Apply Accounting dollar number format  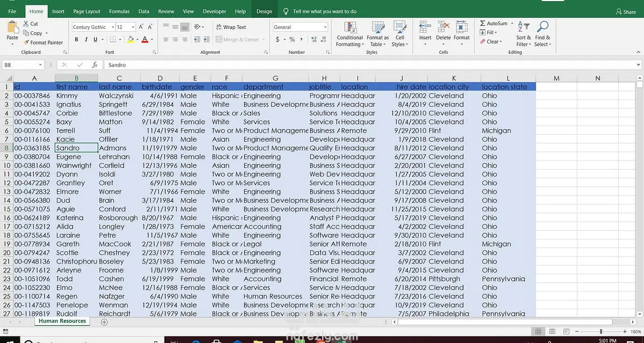(x=277, y=40)
